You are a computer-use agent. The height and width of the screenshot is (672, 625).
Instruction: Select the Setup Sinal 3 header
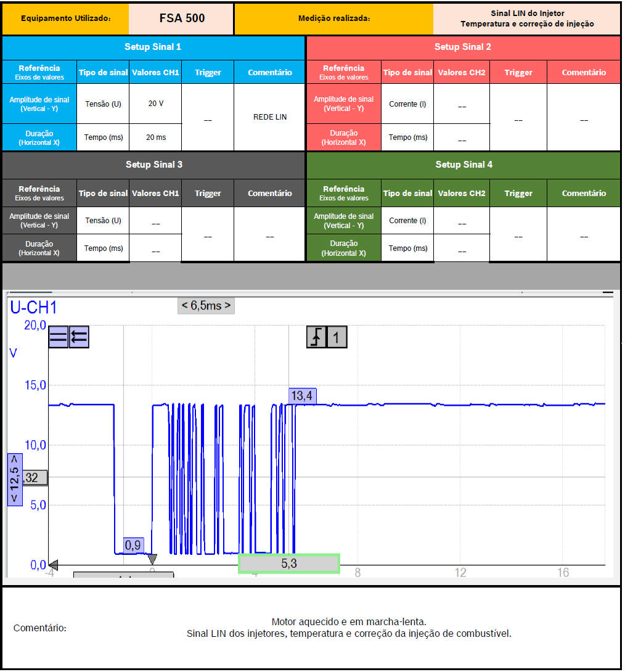coord(153,165)
